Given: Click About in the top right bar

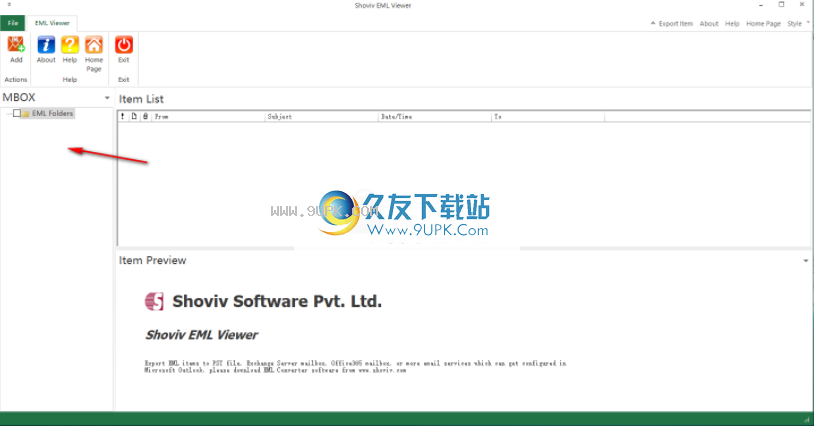Looking at the screenshot, I should tap(709, 23).
